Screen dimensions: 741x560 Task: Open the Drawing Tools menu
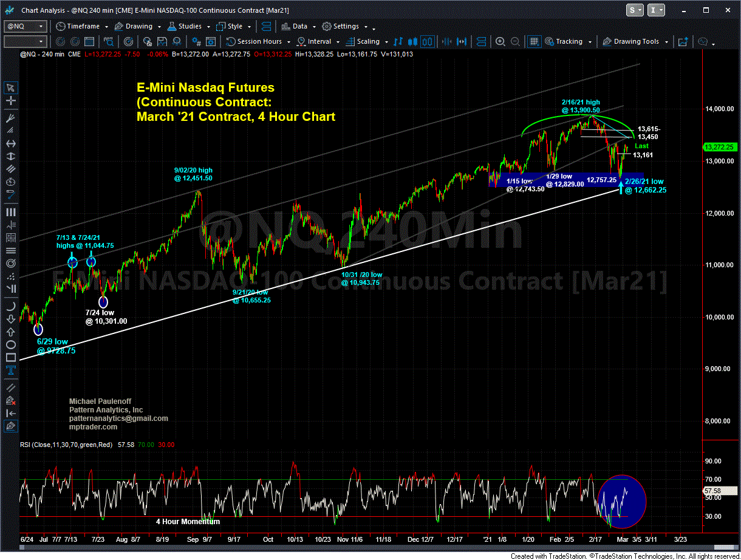(636, 41)
